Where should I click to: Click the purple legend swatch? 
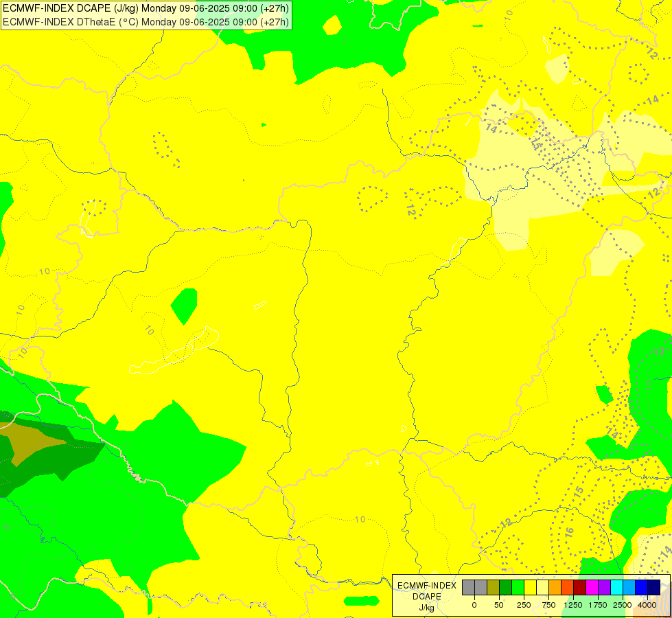tap(605, 587)
